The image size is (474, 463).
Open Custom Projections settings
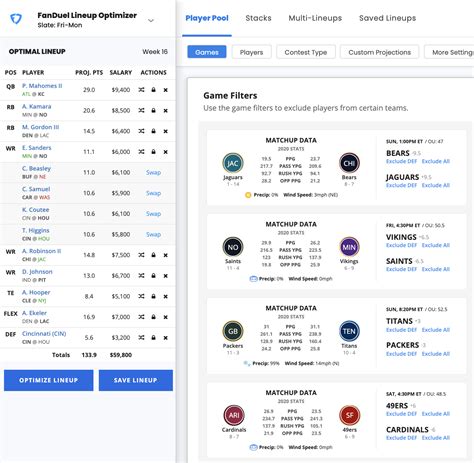click(379, 52)
